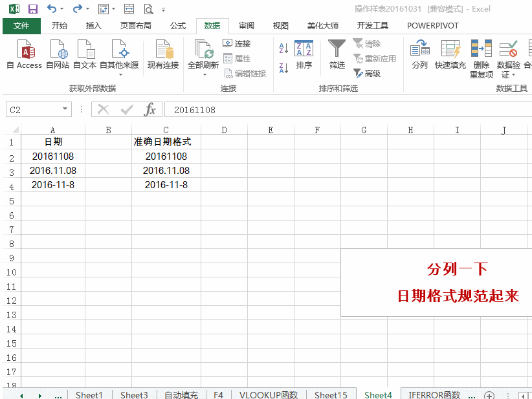The width and height of the screenshot is (532, 399).
Task: Switch to the Formulas (公式) ribbon tab
Action: [x=178, y=26]
